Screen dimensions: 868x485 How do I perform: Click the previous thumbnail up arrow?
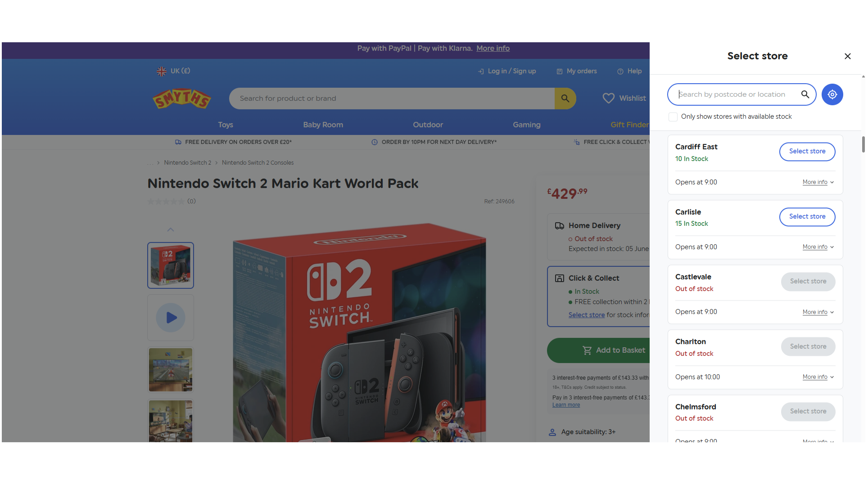[x=171, y=229]
